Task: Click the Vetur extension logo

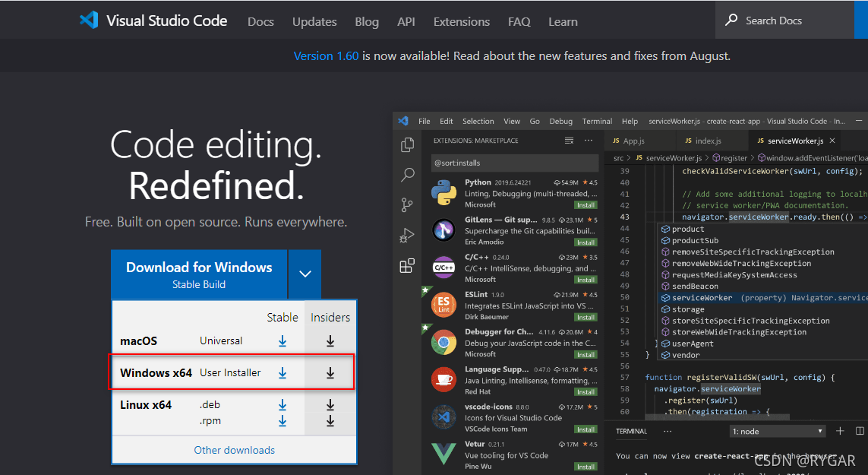Action: pyautogui.click(x=444, y=454)
